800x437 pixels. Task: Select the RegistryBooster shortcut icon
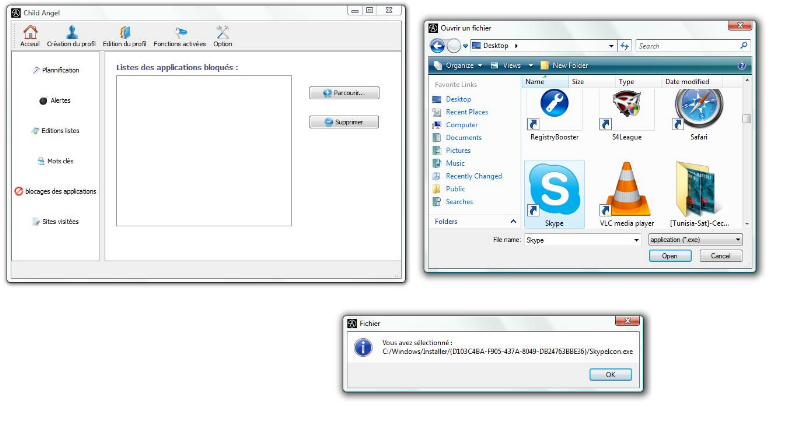[554, 115]
